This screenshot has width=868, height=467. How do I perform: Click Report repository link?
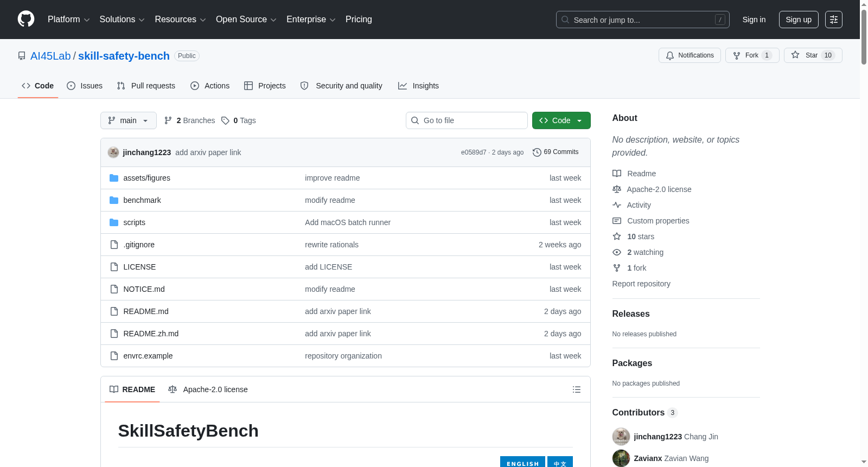pyautogui.click(x=641, y=284)
